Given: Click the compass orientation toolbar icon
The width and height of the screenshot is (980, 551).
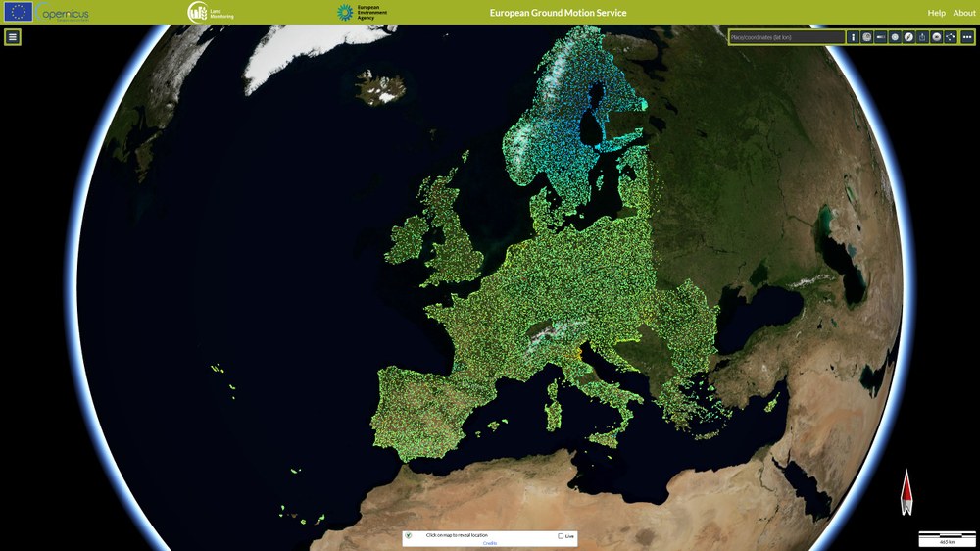Looking at the screenshot, I should coord(908,37).
